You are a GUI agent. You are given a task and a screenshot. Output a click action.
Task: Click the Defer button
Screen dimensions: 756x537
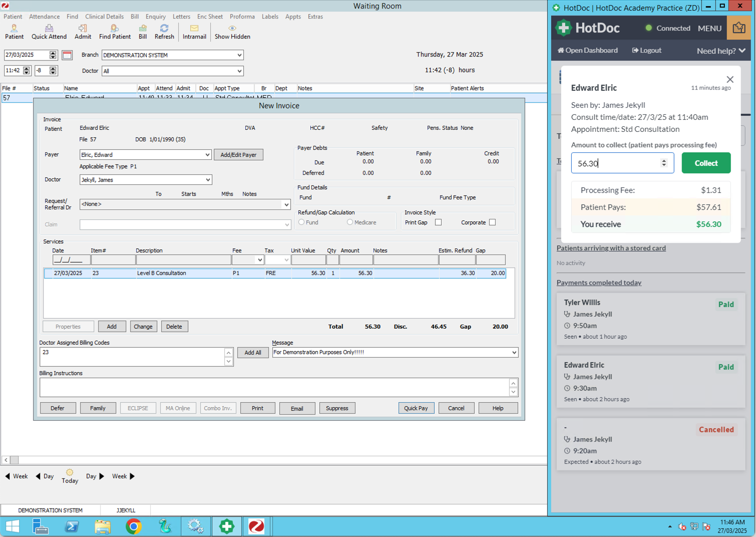(x=57, y=408)
